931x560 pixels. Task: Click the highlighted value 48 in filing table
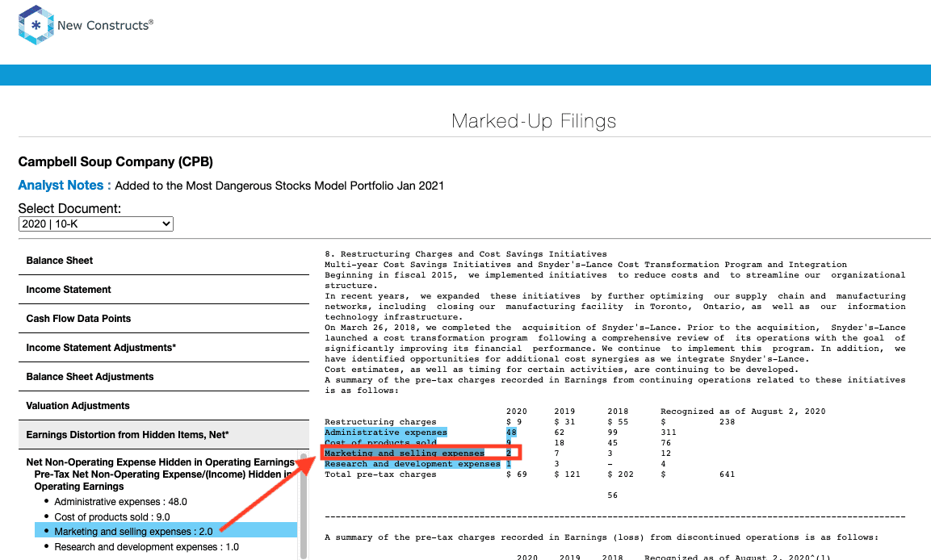511,433
